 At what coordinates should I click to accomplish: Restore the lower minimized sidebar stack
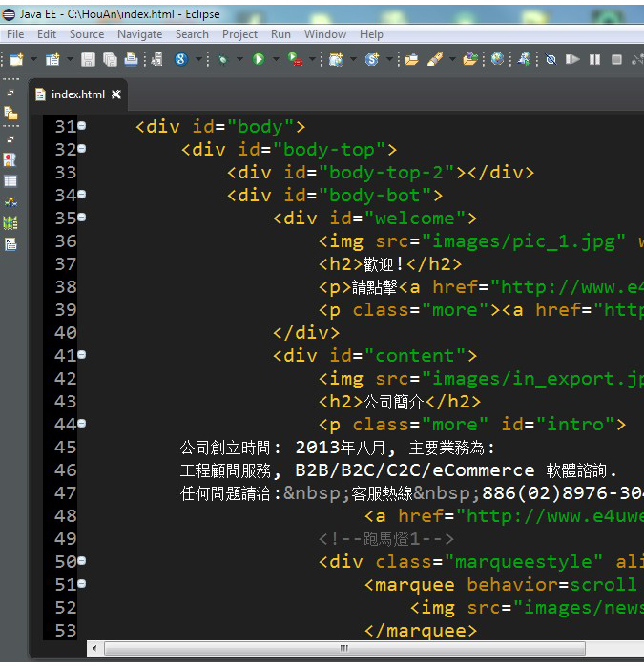coord(10,139)
